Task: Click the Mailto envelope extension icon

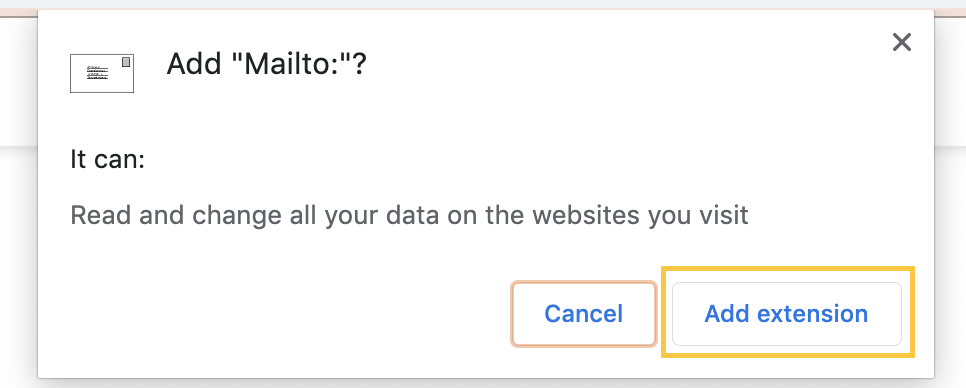Action: tap(102, 73)
